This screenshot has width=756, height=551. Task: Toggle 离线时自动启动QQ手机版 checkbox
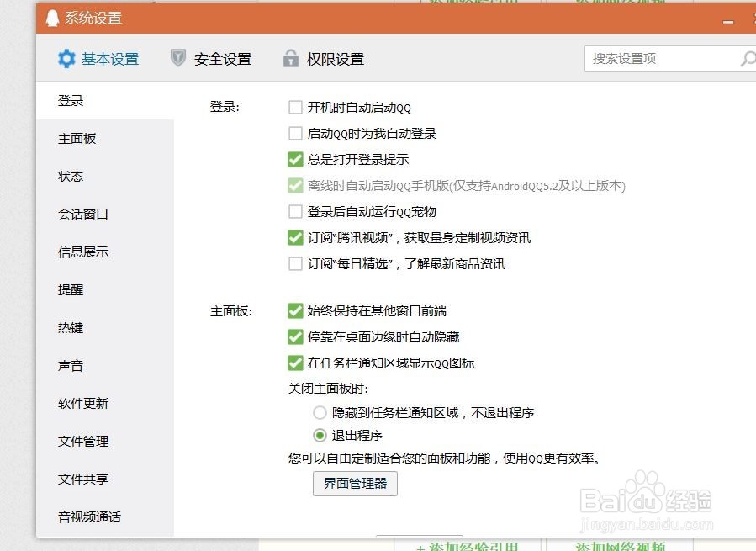coord(295,185)
